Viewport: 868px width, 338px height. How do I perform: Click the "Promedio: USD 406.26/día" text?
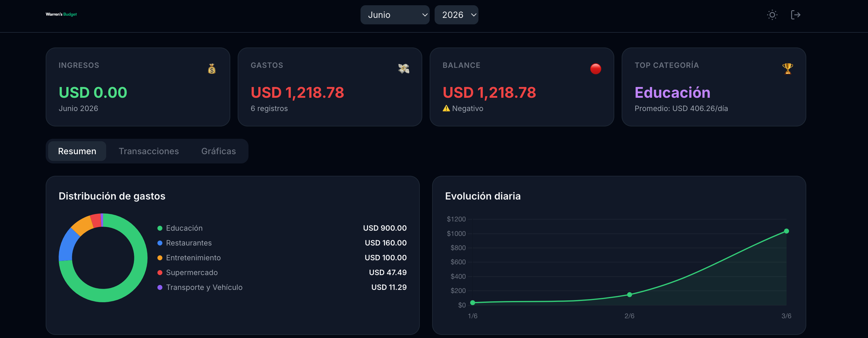click(681, 109)
